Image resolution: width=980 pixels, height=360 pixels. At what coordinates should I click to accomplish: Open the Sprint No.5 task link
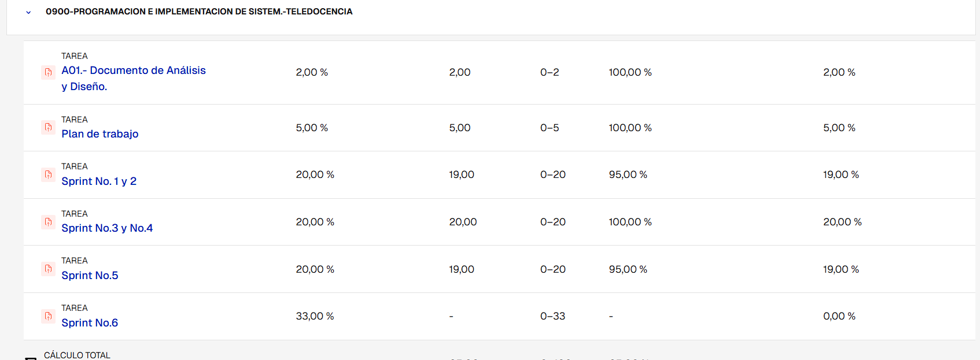coord(90,276)
